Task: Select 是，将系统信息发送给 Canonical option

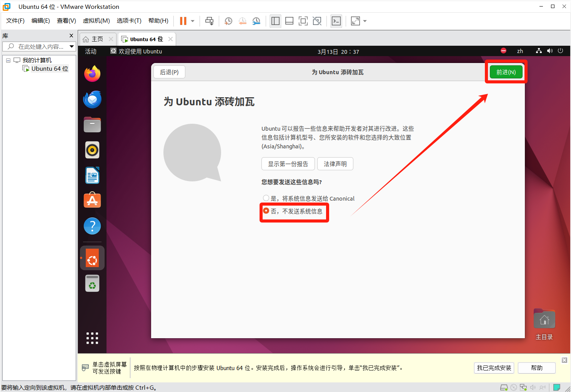Action: click(266, 198)
